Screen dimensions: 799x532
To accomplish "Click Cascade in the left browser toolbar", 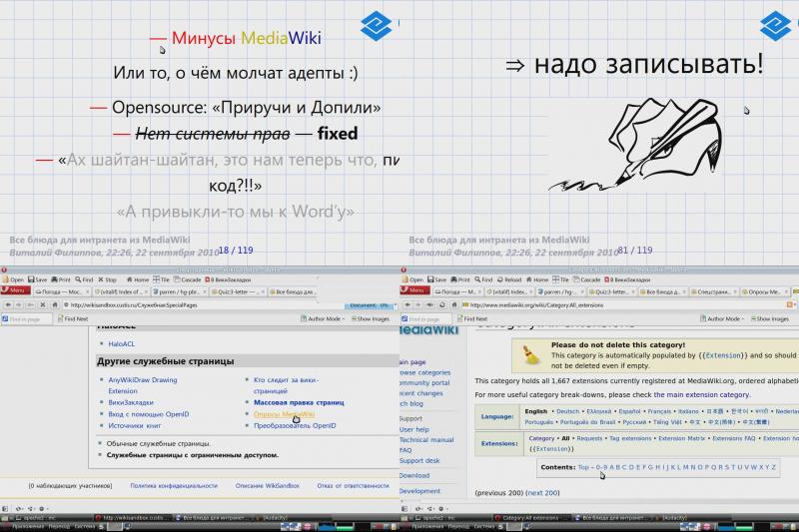I will coord(187,279).
